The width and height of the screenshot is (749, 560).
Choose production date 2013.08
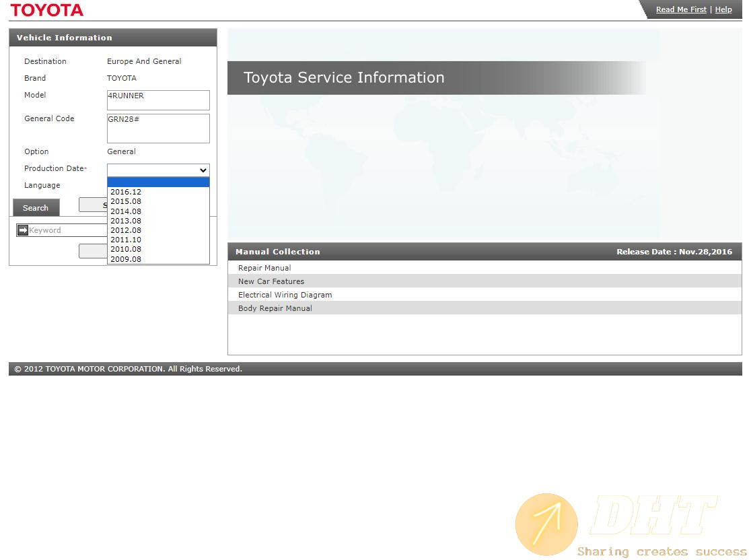point(158,221)
